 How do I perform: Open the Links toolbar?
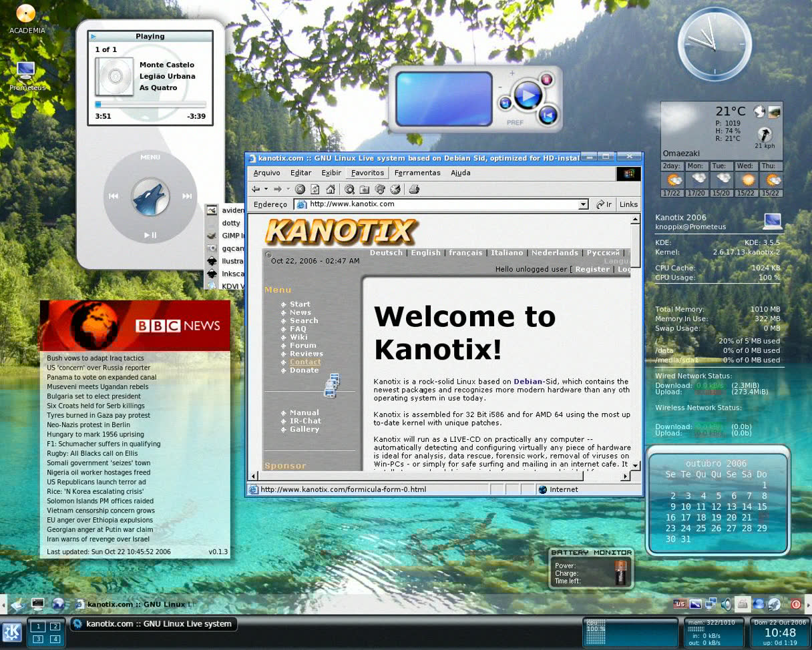pyautogui.click(x=628, y=204)
